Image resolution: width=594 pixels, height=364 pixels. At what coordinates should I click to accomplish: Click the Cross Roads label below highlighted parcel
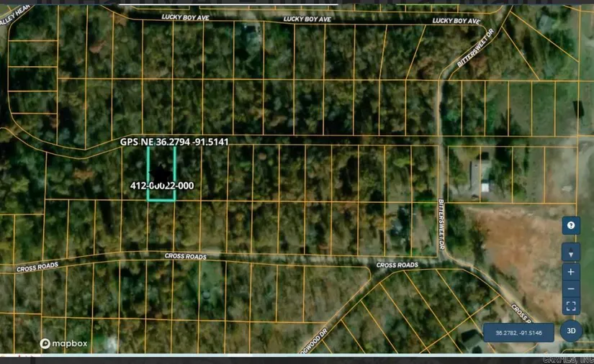point(185,256)
